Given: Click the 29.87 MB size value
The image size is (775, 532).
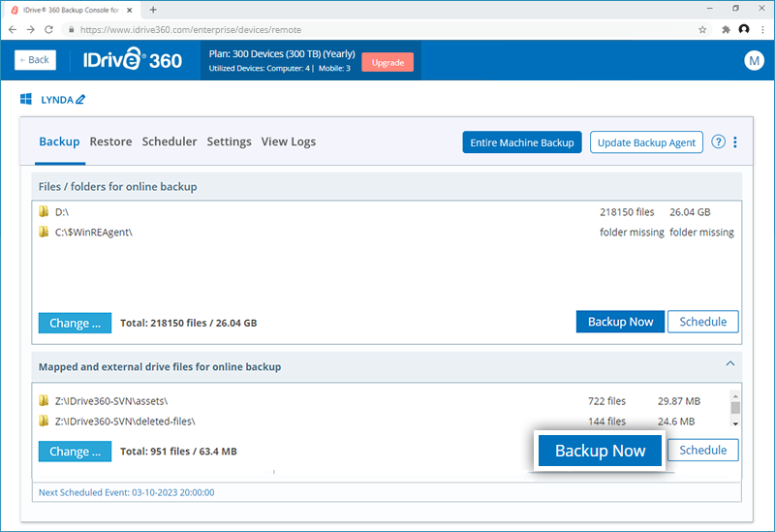Looking at the screenshot, I should [x=679, y=401].
